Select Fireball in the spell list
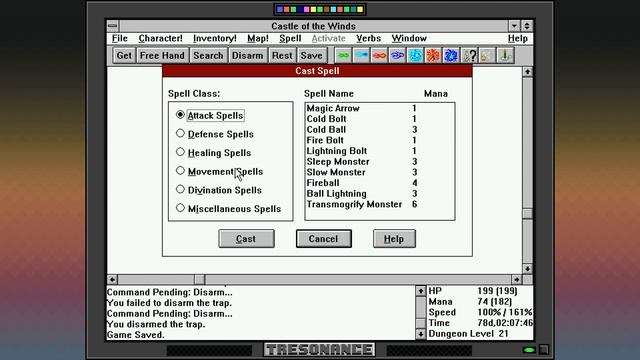This screenshot has height=360, width=640. pos(380,183)
